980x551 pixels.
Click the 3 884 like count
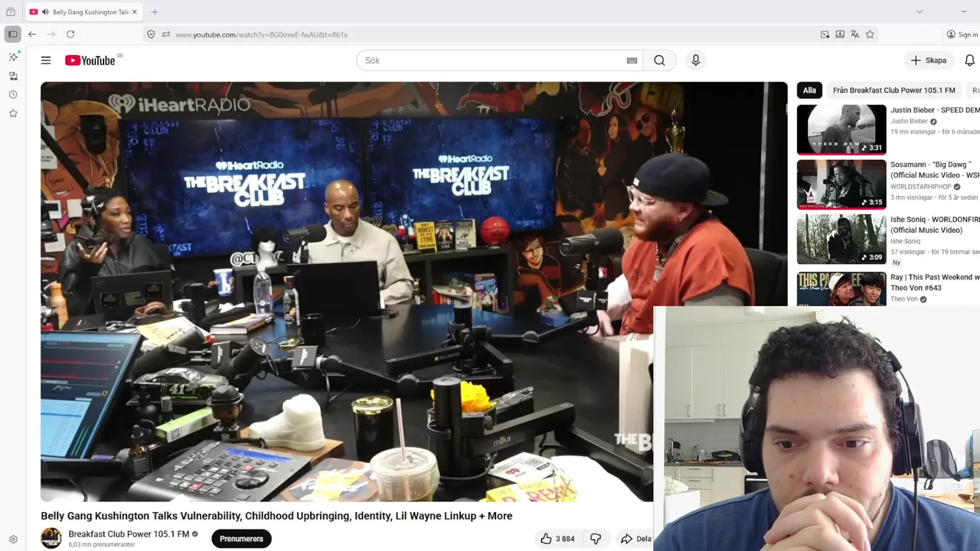[565, 539]
